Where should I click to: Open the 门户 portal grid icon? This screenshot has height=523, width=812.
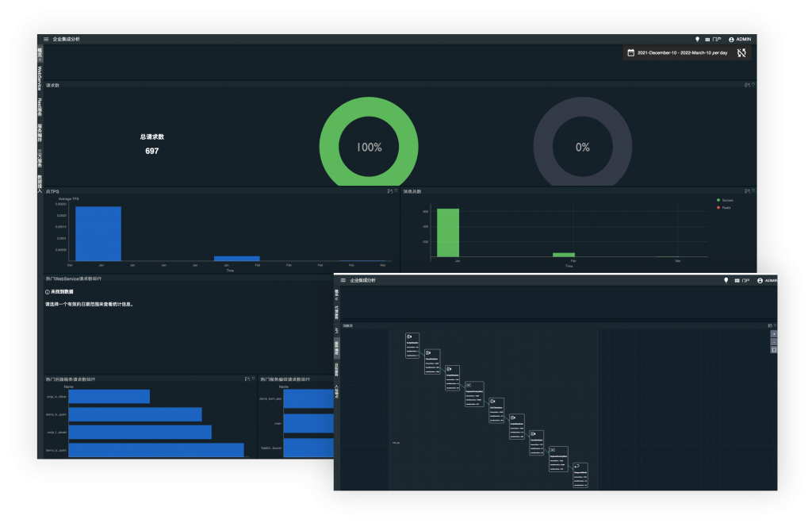[707, 39]
